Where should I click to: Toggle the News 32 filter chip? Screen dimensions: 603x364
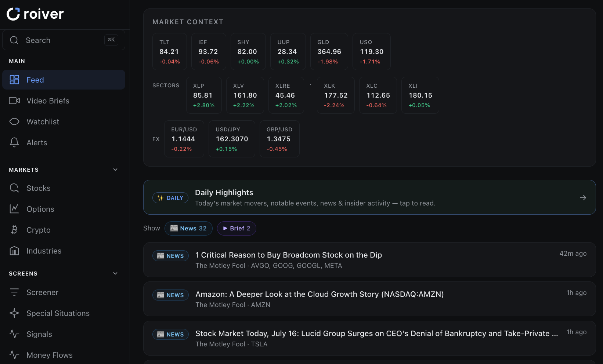coord(188,228)
